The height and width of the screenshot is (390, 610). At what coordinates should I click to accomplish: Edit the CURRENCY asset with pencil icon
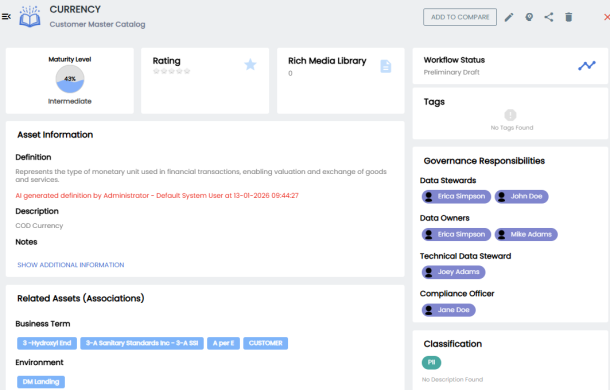point(509,17)
